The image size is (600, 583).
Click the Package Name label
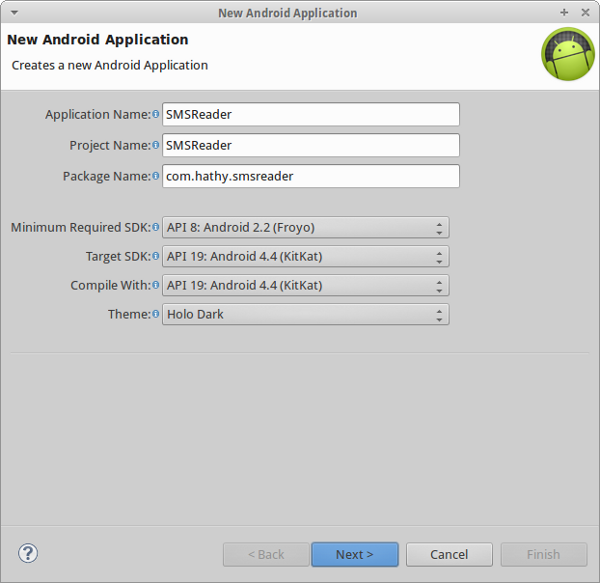click(107, 176)
